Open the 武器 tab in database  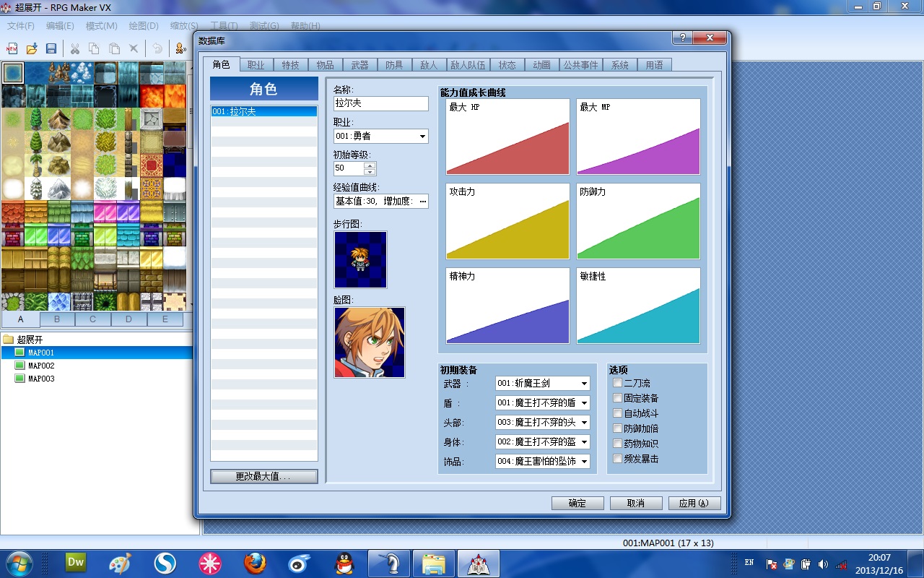click(359, 65)
